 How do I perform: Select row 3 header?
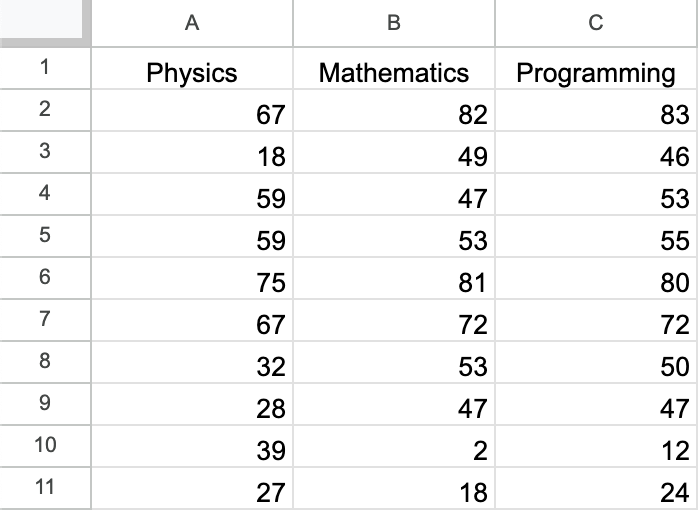tap(45, 152)
